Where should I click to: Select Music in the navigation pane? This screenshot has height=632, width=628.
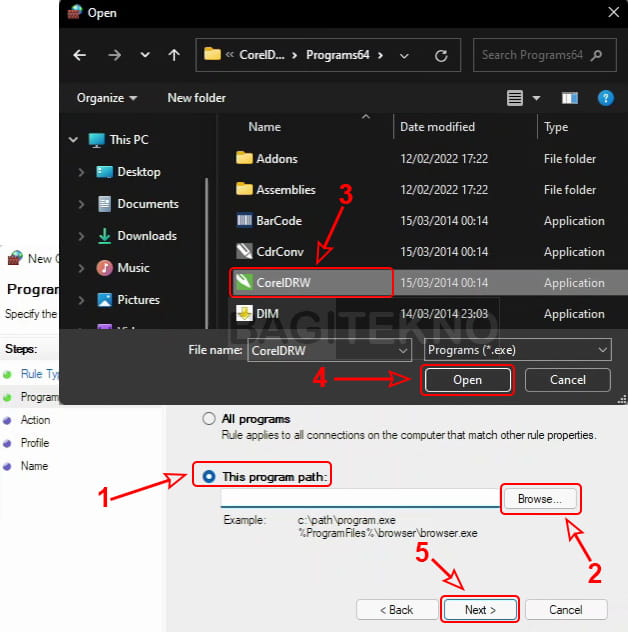[x=123, y=268]
